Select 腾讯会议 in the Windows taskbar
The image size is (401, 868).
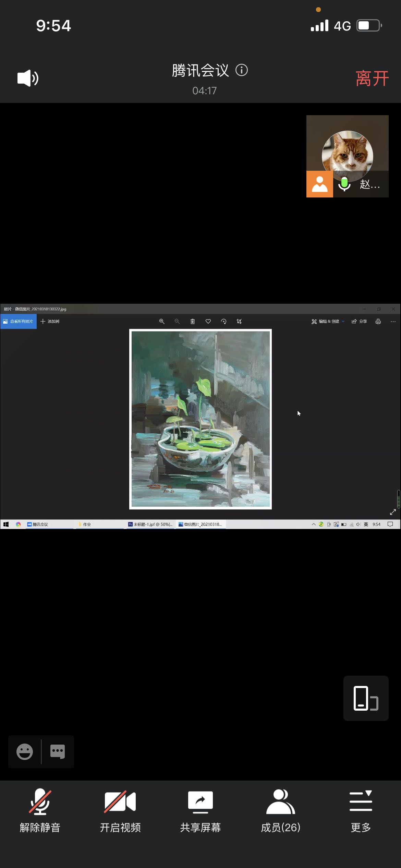point(38,524)
